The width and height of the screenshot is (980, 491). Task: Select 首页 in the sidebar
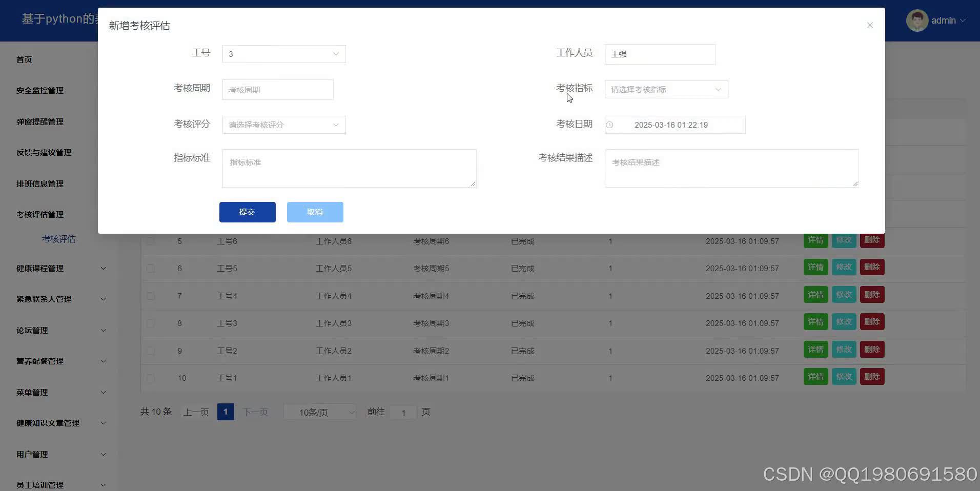pos(24,59)
